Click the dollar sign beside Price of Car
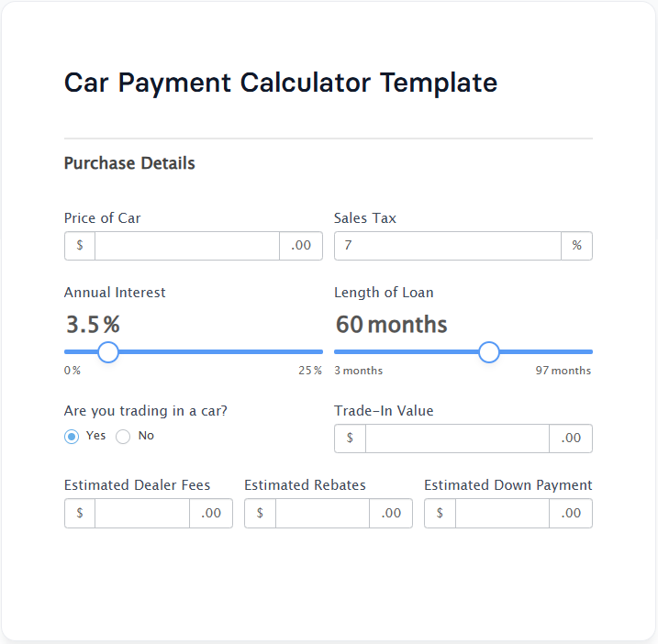The width and height of the screenshot is (658, 644). tap(80, 246)
